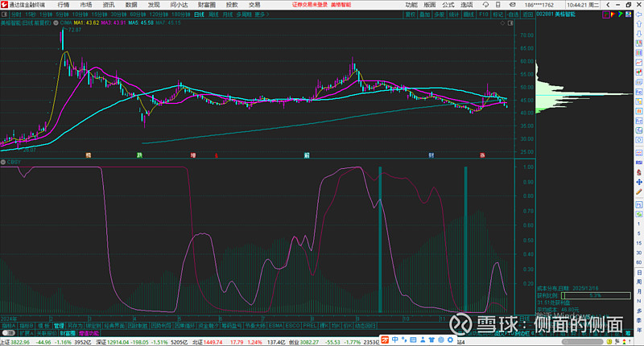Select the blue-green arrow icon near stock name
Viewport: 644px width, 346px height.
point(621,14)
